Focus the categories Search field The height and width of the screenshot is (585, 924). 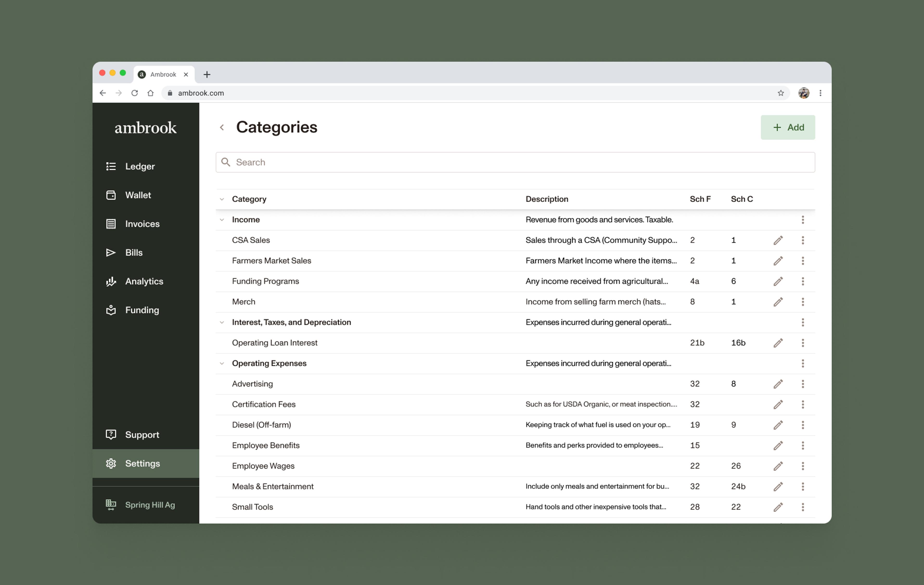[x=515, y=162]
